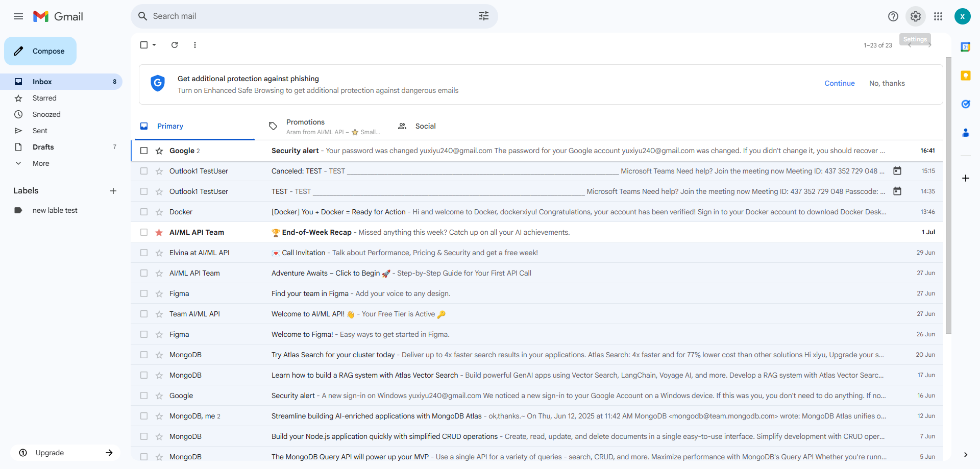Tick the select-all checkbox
The image size is (980, 469).
[x=144, y=45]
